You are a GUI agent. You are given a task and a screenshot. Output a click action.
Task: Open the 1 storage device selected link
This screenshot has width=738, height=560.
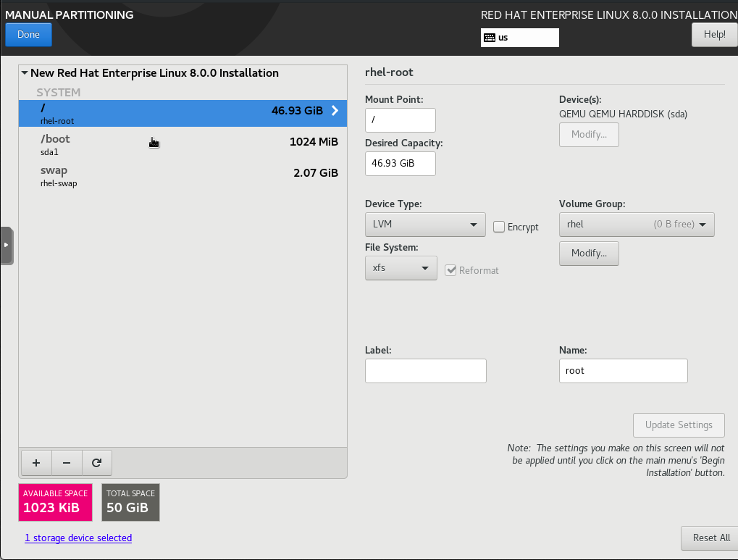[x=78, y=538]
